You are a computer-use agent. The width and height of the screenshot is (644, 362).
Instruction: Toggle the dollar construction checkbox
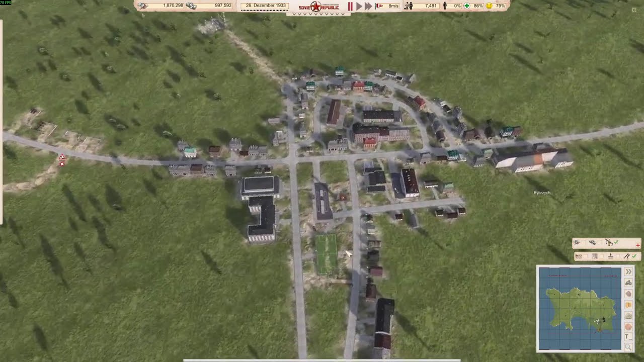600,243
